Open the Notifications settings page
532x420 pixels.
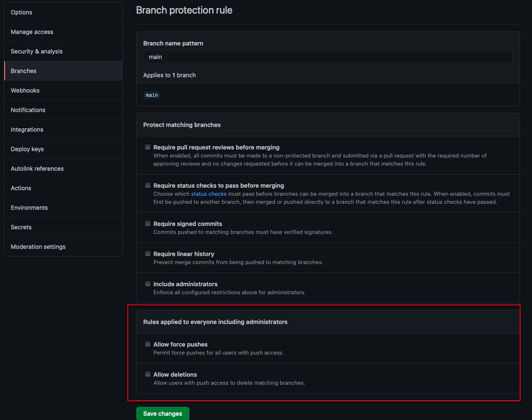click(x=28, y=110)
